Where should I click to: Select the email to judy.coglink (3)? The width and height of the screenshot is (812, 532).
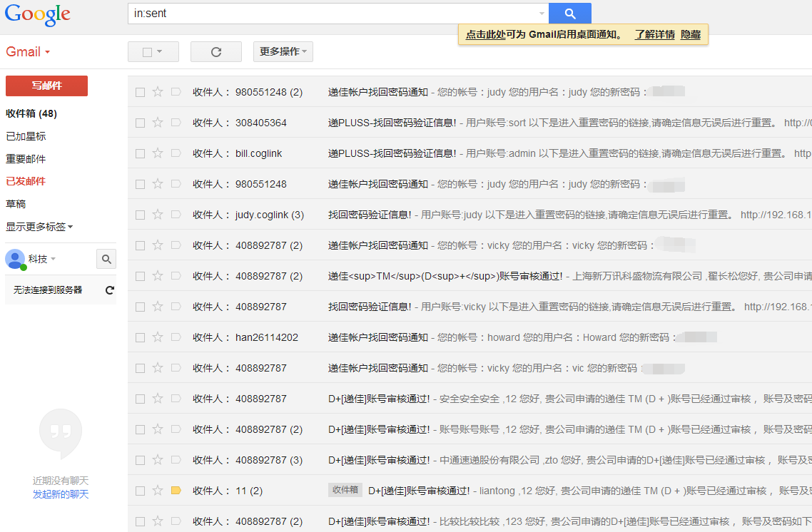(140, 215)
